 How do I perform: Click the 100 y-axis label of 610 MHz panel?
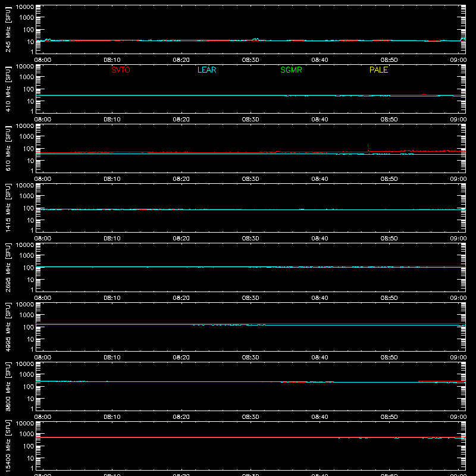[29, 149]
